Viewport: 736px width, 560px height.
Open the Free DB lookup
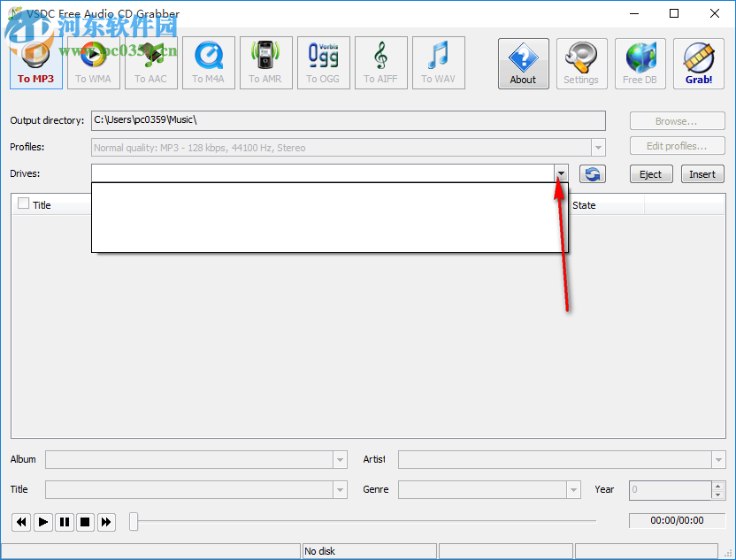point(640,62)
